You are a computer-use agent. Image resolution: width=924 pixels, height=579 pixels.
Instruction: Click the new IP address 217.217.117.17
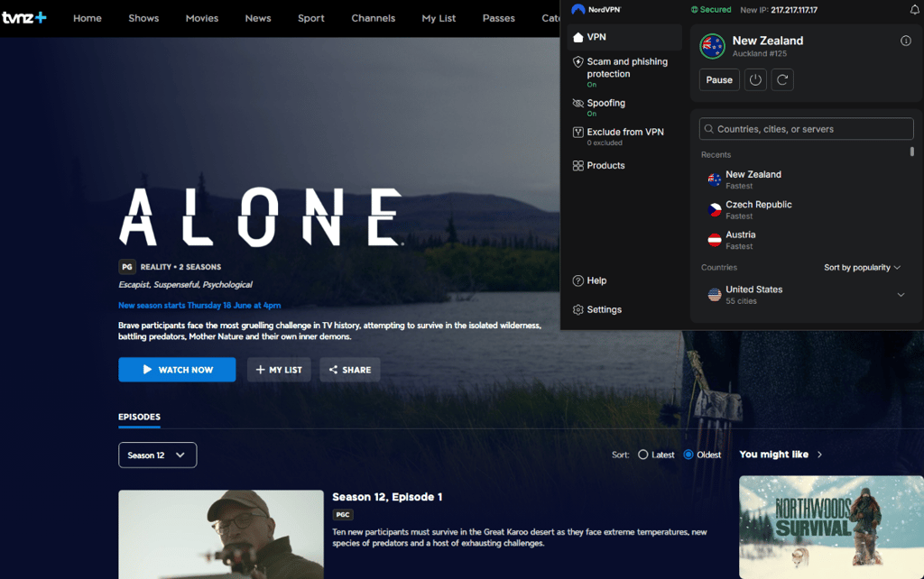click(794, 10)
